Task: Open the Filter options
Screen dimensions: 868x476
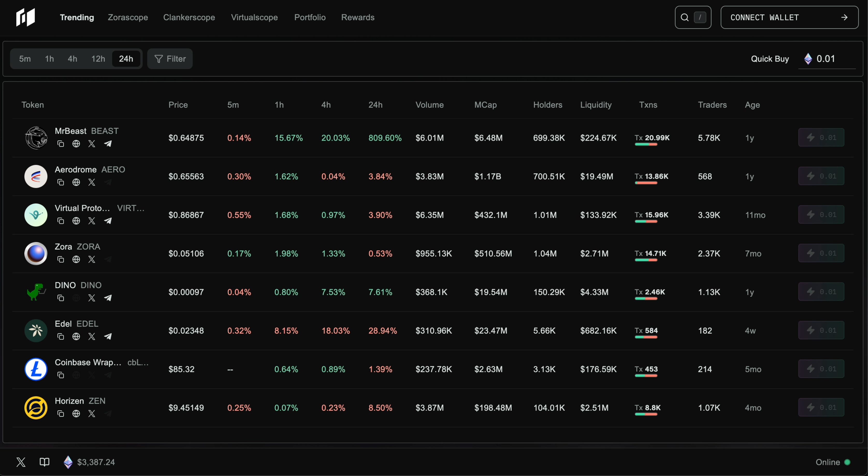Action: 170,59
